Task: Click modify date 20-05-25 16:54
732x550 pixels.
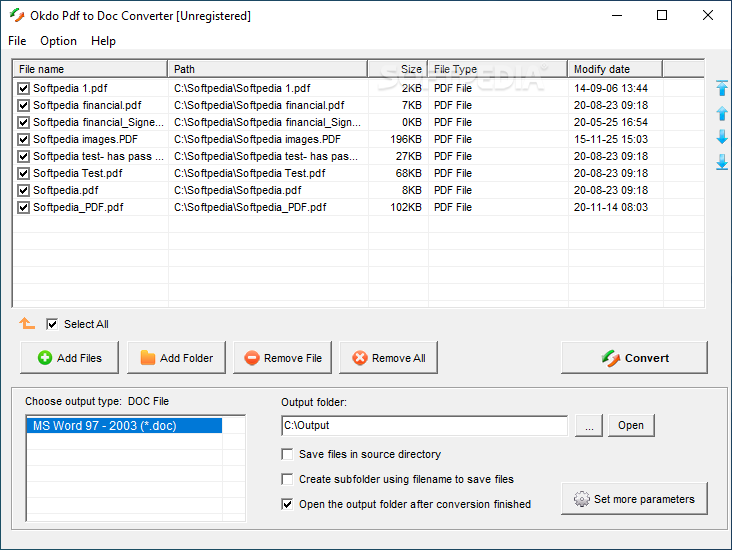Action: [x=611, y=122]
